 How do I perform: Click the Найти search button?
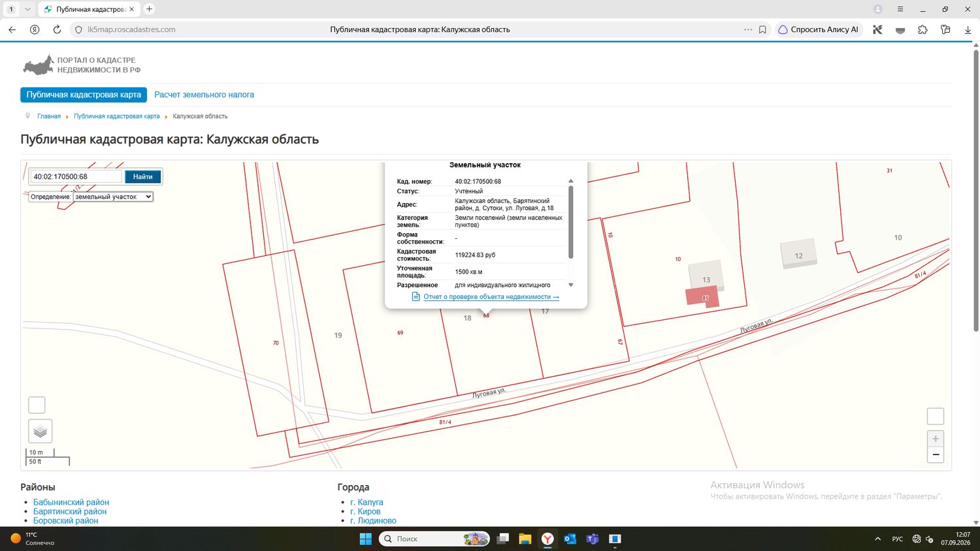tap(142, 176)
